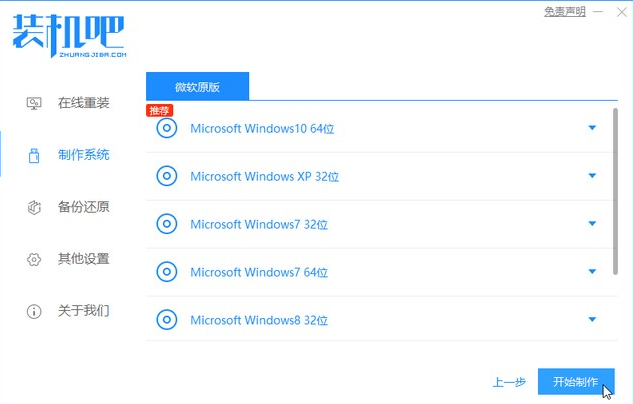Select Windows8 32位 disc radio icon
633x404 pixels.
coord(167,320)
